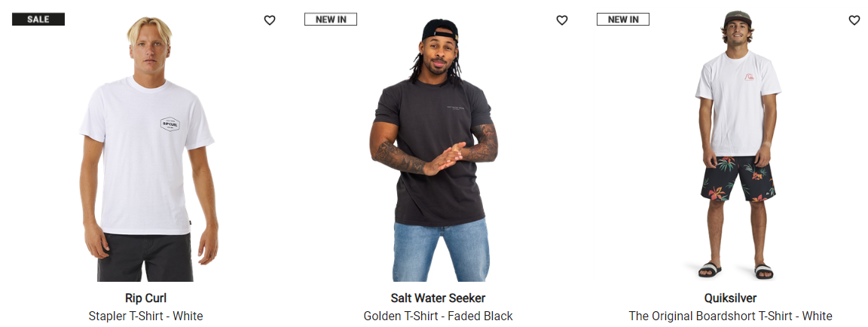Click the Quiksilver brand name

coord(730,298)
